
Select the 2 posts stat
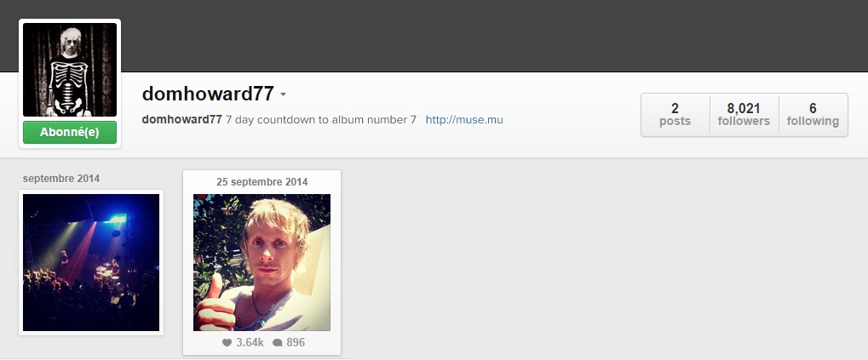point(675,115)
